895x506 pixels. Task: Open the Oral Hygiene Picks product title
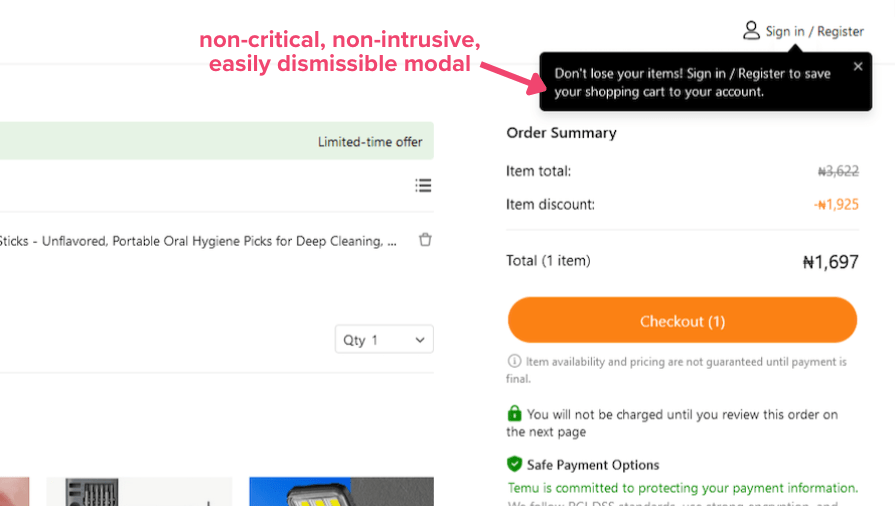click(198, 241)
